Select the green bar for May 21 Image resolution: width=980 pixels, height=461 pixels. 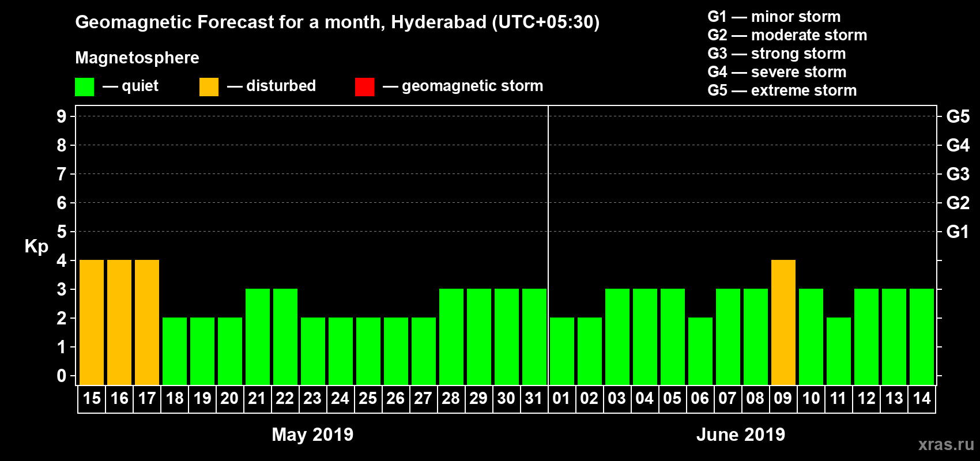click(258, 337)
